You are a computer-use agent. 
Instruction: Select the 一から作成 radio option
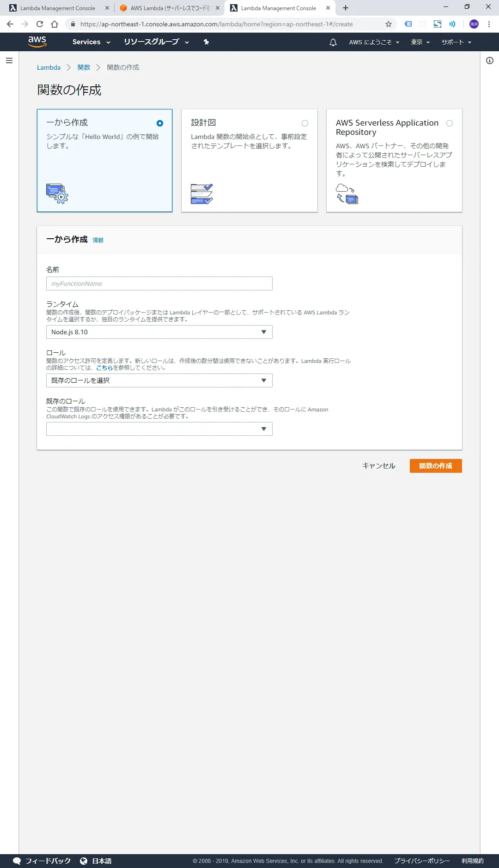160,123
